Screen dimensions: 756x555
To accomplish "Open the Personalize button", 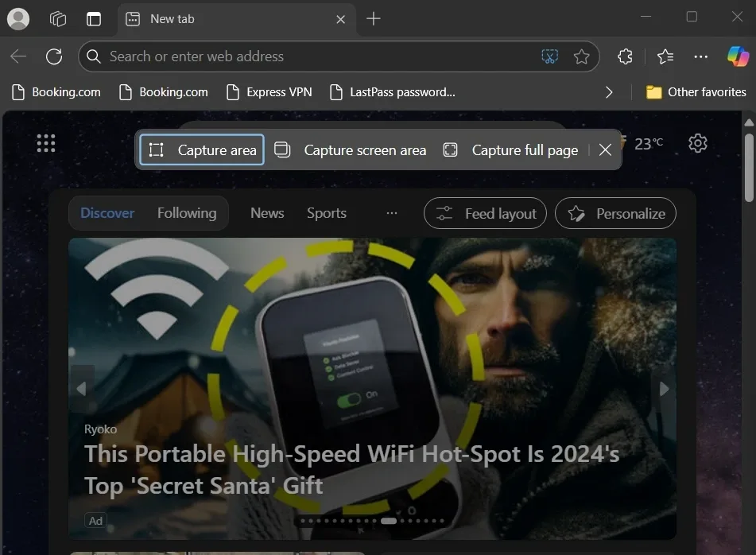I will coord(616,213).
